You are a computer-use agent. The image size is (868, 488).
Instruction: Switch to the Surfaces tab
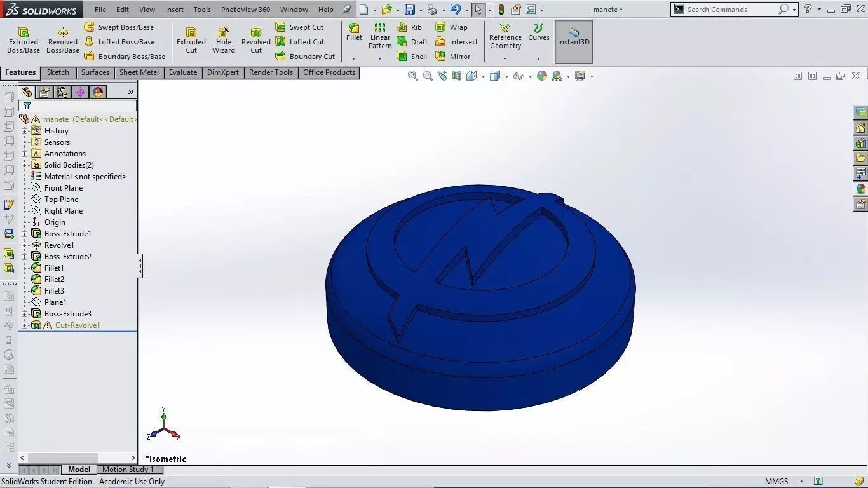coord(95,72)
